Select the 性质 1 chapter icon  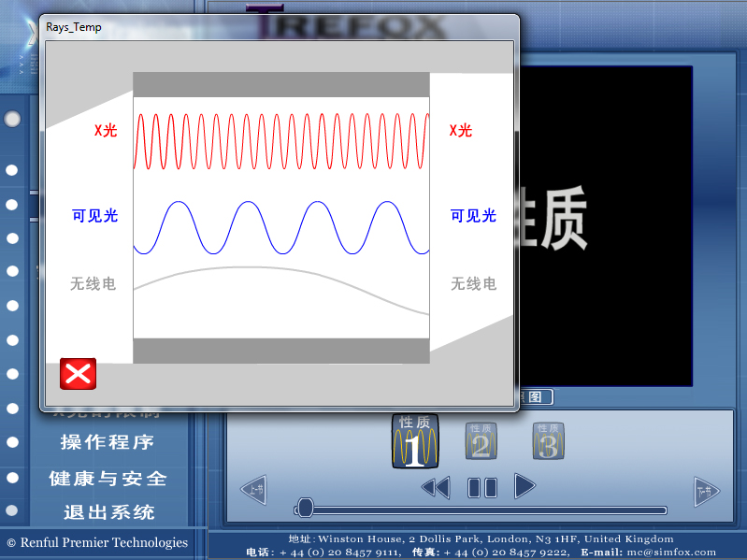click(x=413, y=441)
